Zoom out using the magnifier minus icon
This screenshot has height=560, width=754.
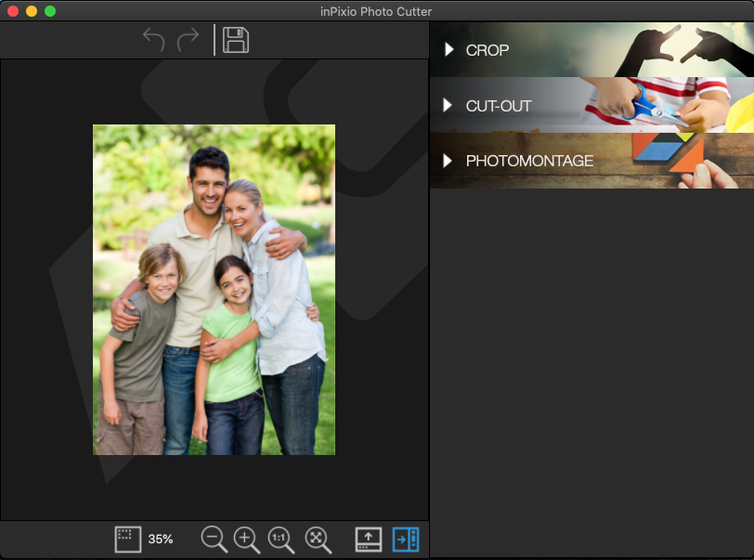[x=214, y=539]
